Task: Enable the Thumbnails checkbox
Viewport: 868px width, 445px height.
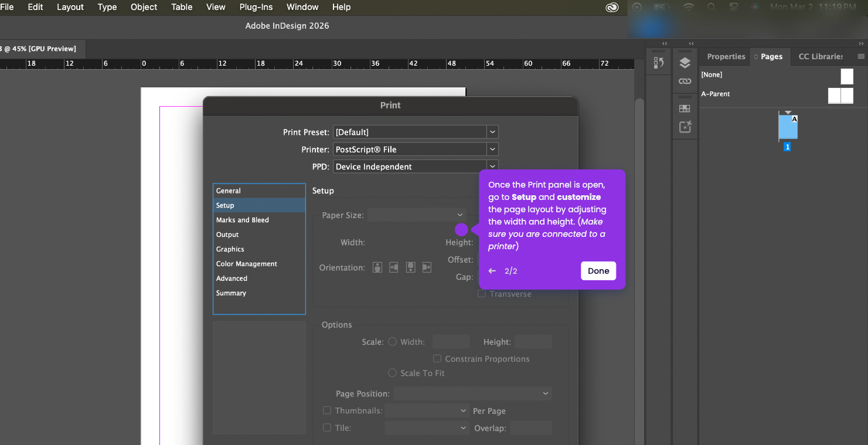Action: pyautogui.click(x=327, y=410)
